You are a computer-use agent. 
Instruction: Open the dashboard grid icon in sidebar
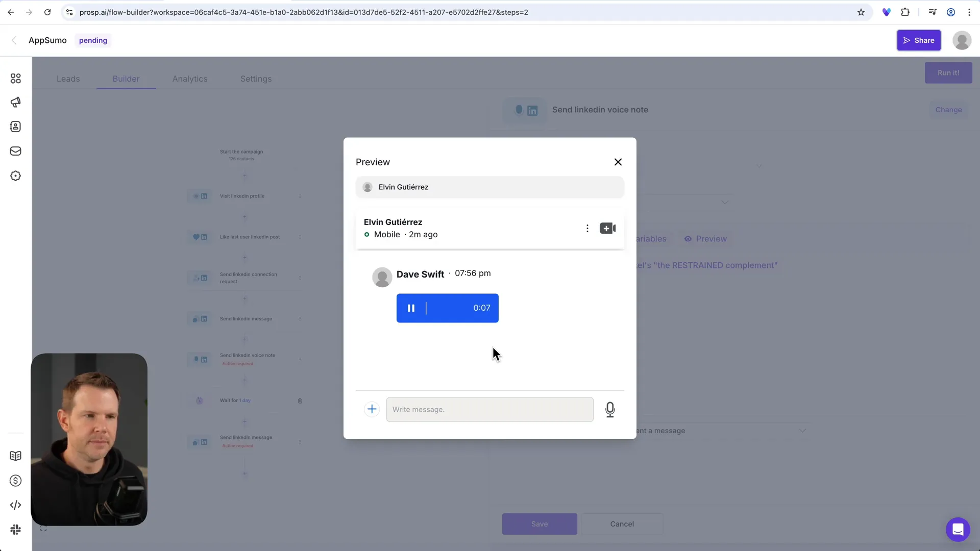(x=16, y=79)
